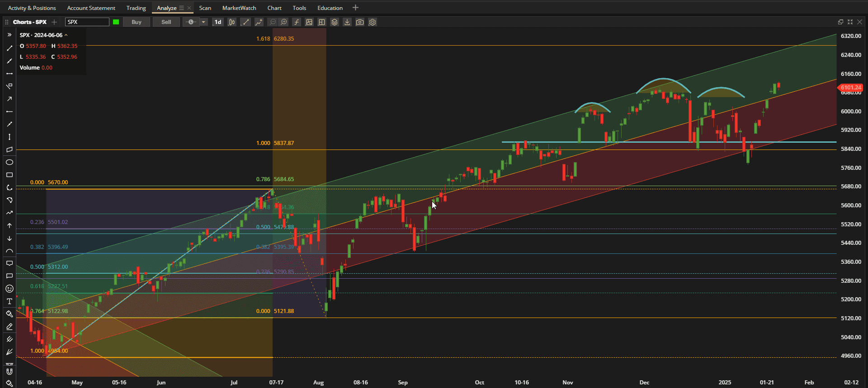Add a new chart tab next to Charts - SPX

tap(54, 22)
